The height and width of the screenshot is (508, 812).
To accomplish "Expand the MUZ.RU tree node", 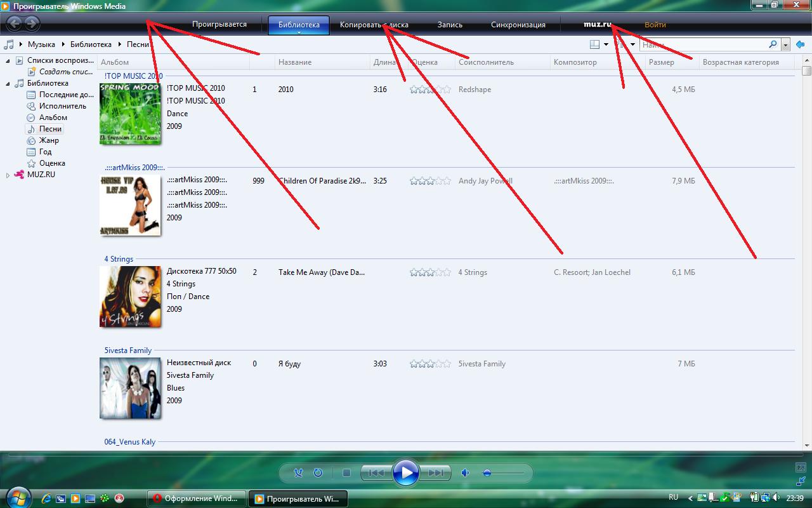I will (8, 175).
